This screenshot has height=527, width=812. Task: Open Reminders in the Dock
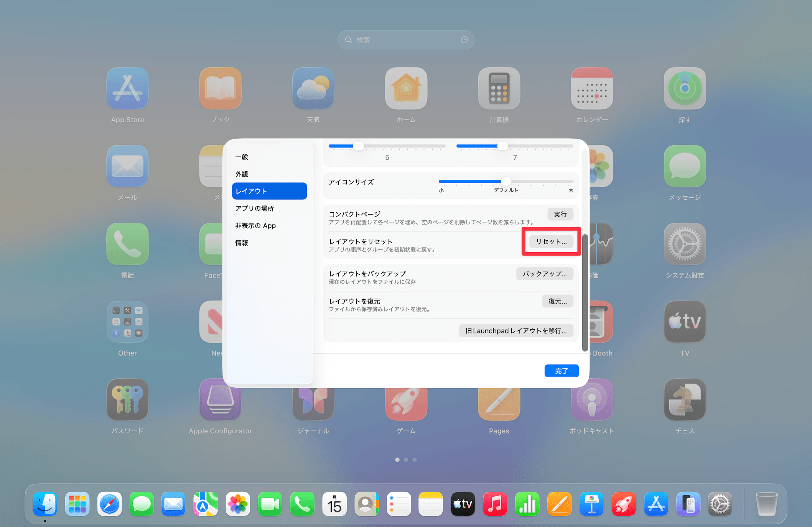399,504
